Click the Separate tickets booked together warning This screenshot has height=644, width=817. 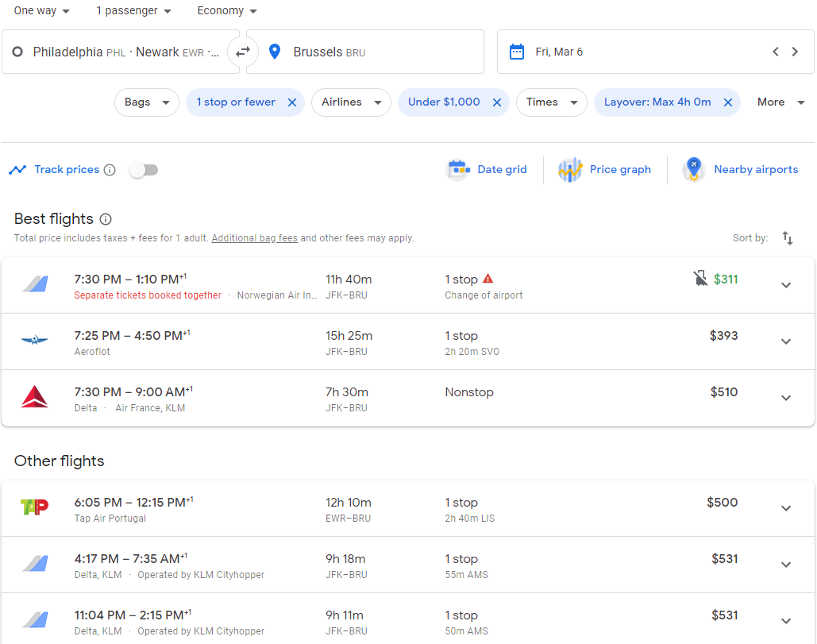click(148, 295)
